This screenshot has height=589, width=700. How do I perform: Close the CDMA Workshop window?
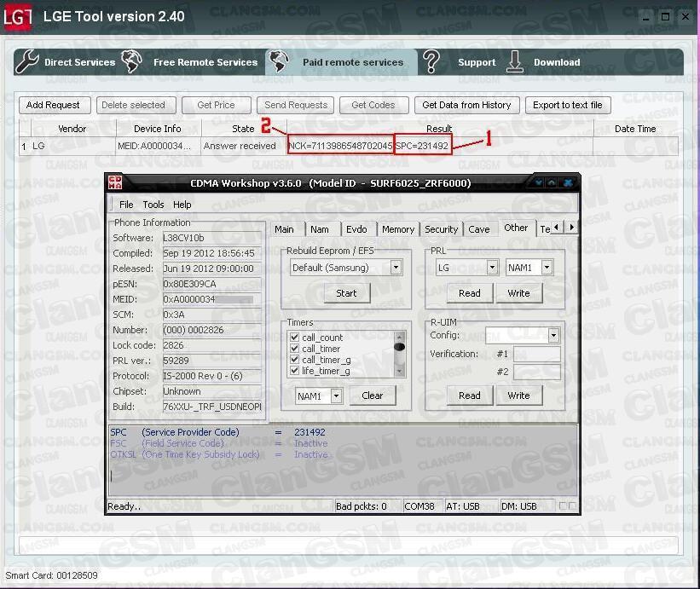[568, 182]
